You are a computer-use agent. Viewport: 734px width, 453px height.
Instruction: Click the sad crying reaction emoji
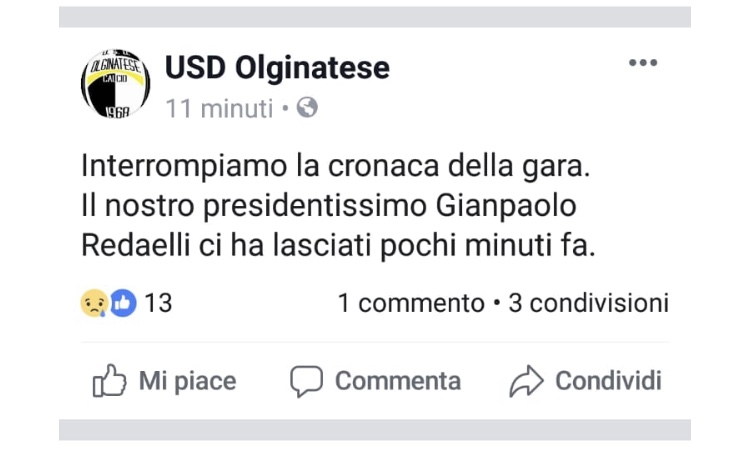click(93, 303)
